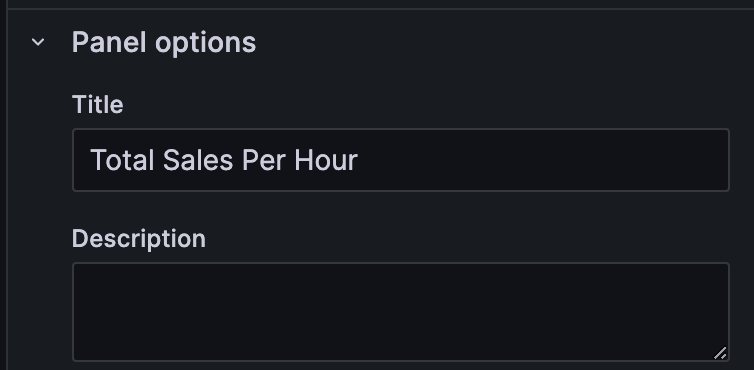
Task: Click the word 'Panel' in the section header
Action: point(109,42)
